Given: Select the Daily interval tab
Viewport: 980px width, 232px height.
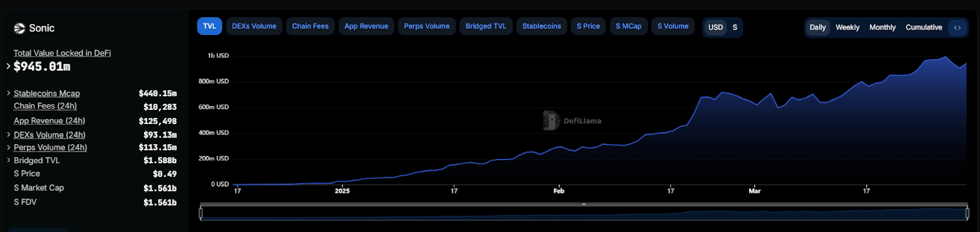Looking at the screenshot, I should pyautogui.click(x=818, y=28).
